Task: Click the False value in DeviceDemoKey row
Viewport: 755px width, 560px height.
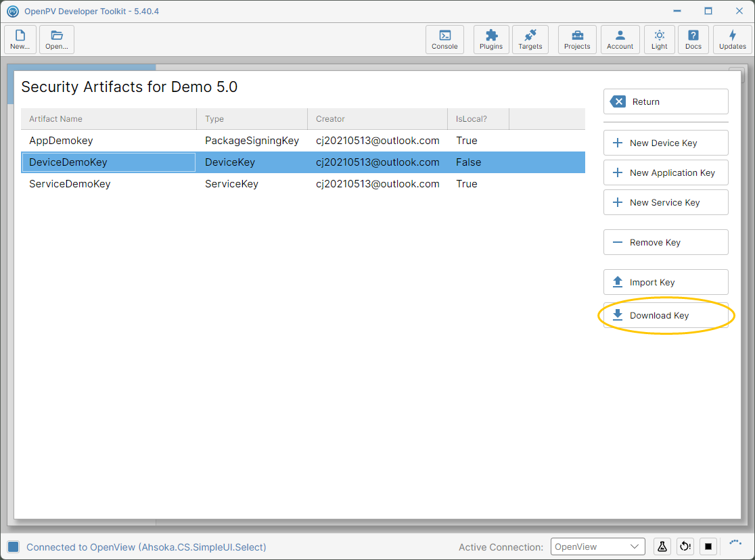Action: [469, 162]
